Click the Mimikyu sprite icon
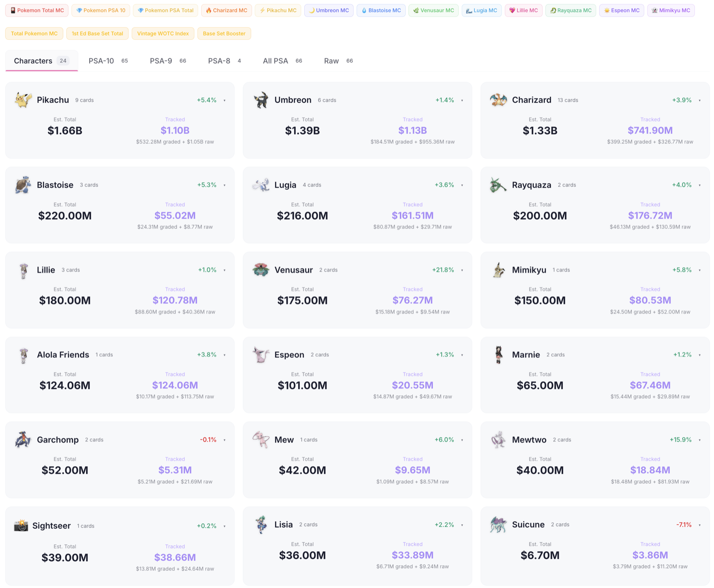Screen dimensions: 714x588 point(498,270)
